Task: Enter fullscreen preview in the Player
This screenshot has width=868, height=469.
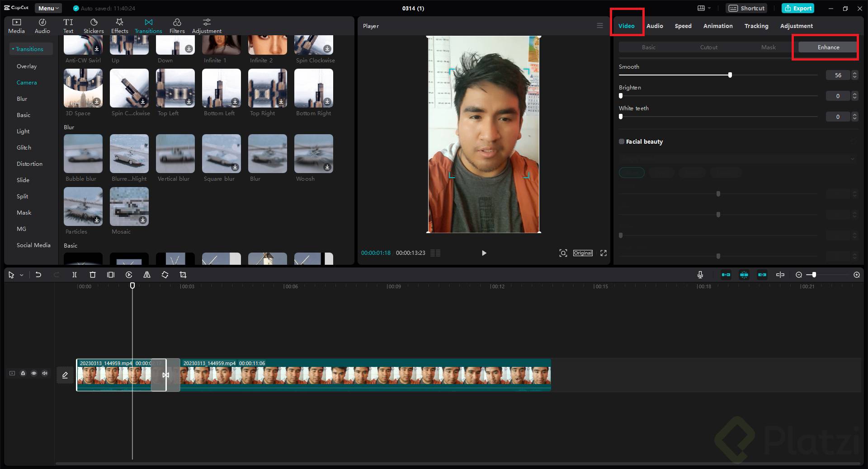Action: coord(603,253)
